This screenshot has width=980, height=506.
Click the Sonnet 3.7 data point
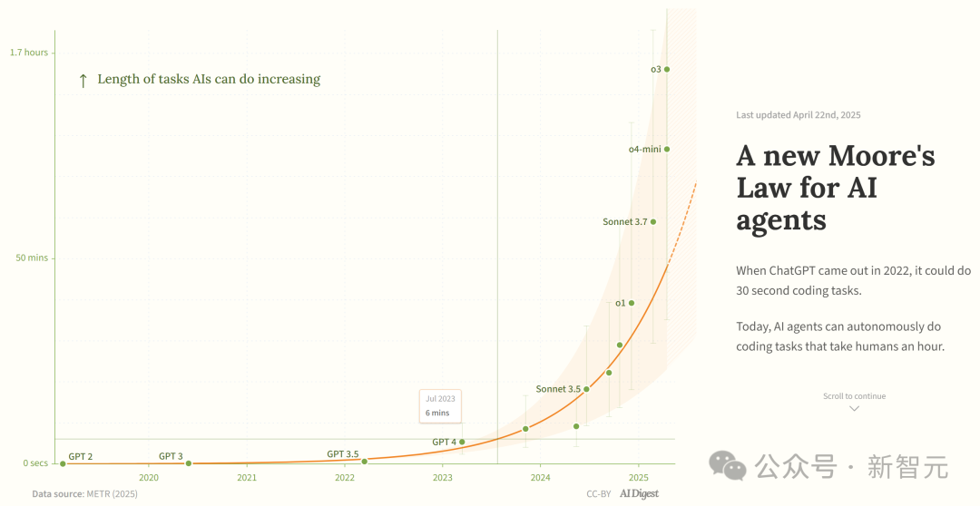[653, 221]
